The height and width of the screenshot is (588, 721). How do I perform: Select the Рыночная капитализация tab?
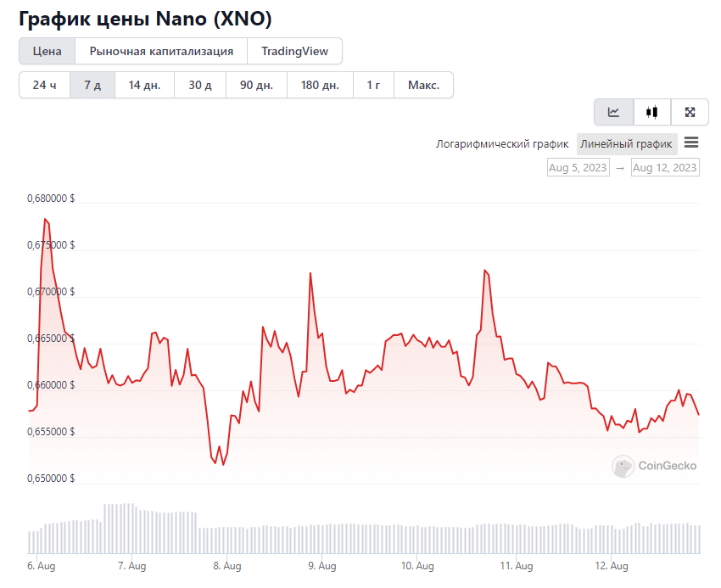click(161, 51)
